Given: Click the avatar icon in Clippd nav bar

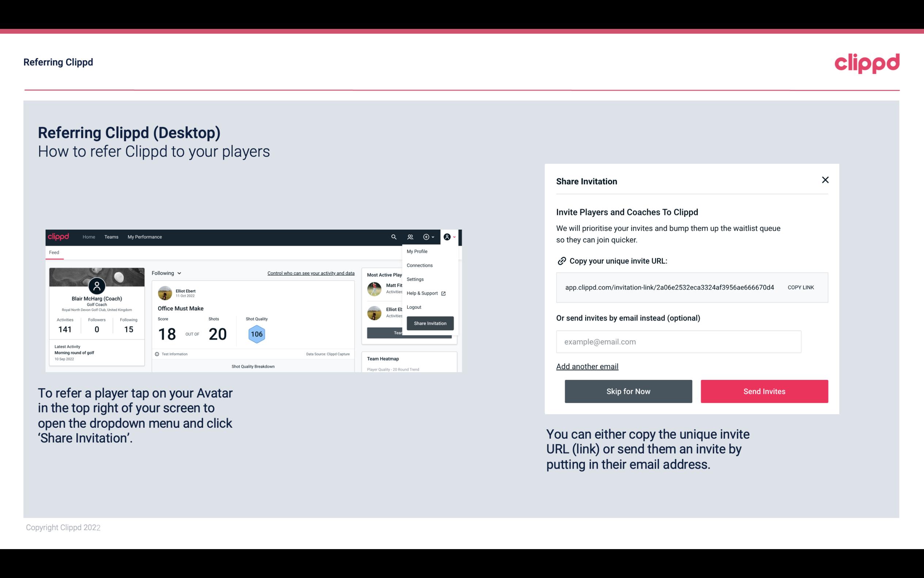Looking at the screenshot, I should click(447, 237).
